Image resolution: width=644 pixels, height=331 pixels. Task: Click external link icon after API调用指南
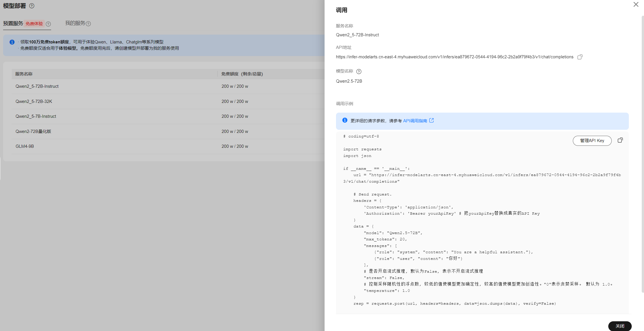point(431,121)
